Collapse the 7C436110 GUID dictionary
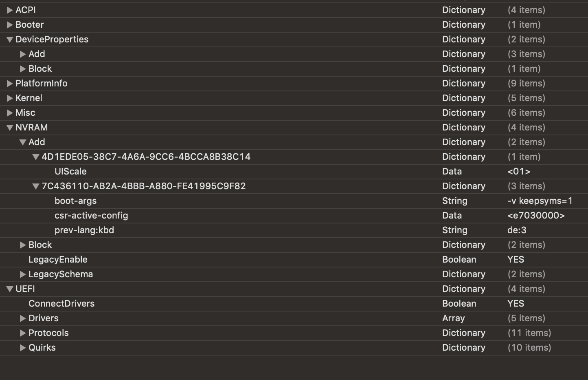The width and height of the screenshot is (588, 380). coord(36,186)
